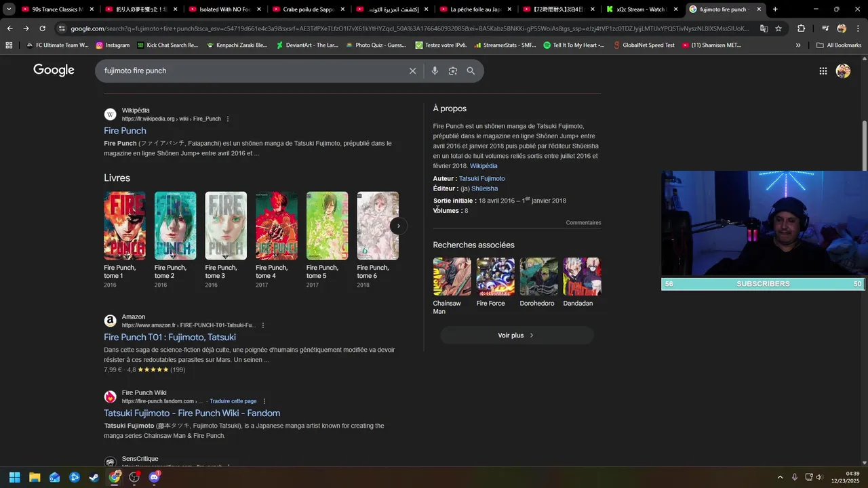The height and width of the screenshot is (488, 868).
Task: Open Fire Punch tome 5 cover
Action: tap(327, 226)
